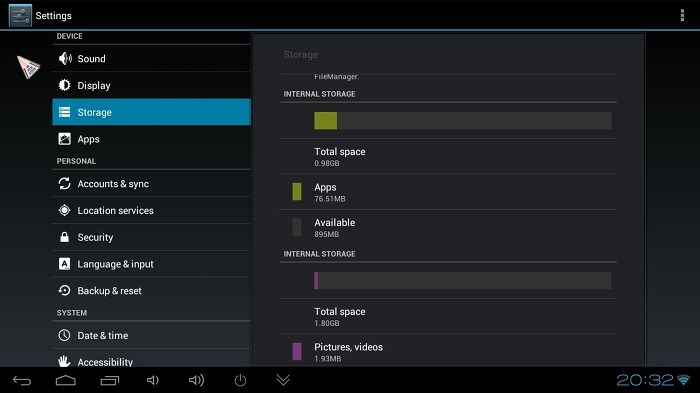Open Accessibility settings

point(151,359)
